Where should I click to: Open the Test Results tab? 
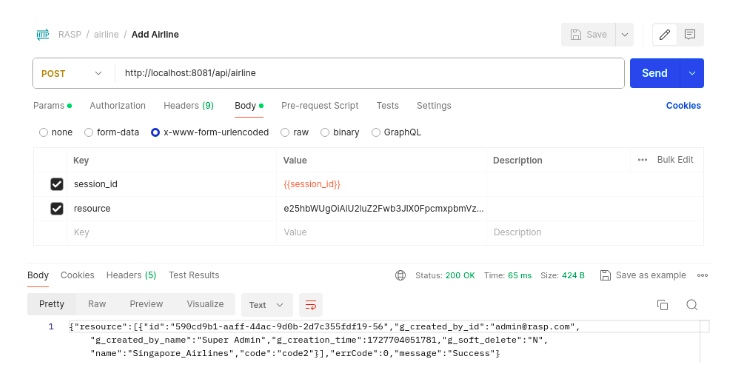click(194, 275)
